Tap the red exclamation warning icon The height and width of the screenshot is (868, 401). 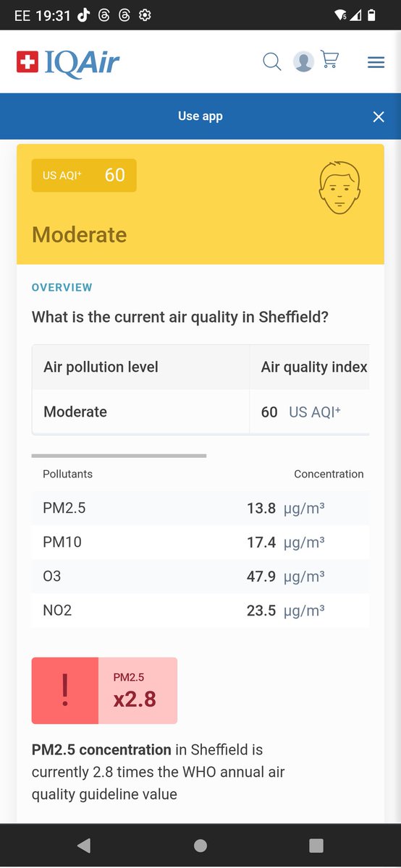coord(65,691)
